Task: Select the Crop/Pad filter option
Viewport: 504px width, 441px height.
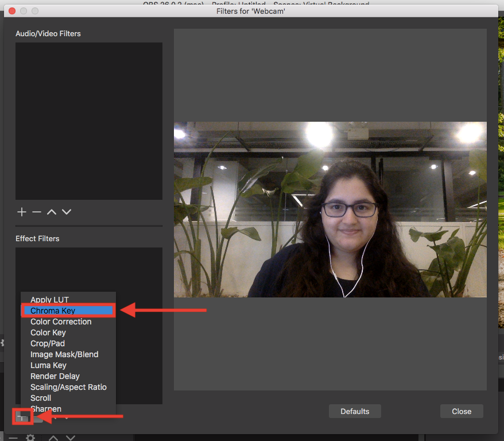Action: pos(48,343)
